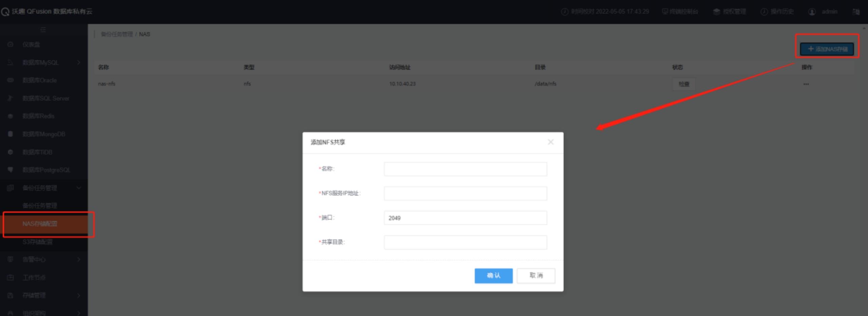
Task: Click the 授权管理 layers icon
Action: coord(716,12)
